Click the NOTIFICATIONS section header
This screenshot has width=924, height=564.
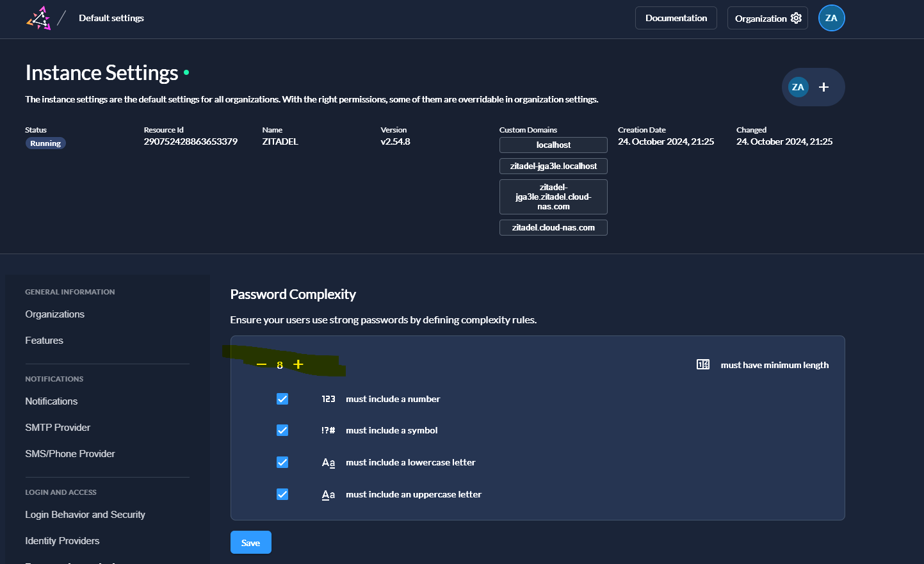54,379
